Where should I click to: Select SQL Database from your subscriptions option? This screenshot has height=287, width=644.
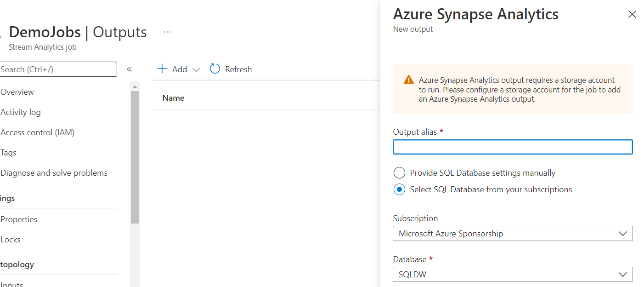pyautogui.click(x=400, y=189)
